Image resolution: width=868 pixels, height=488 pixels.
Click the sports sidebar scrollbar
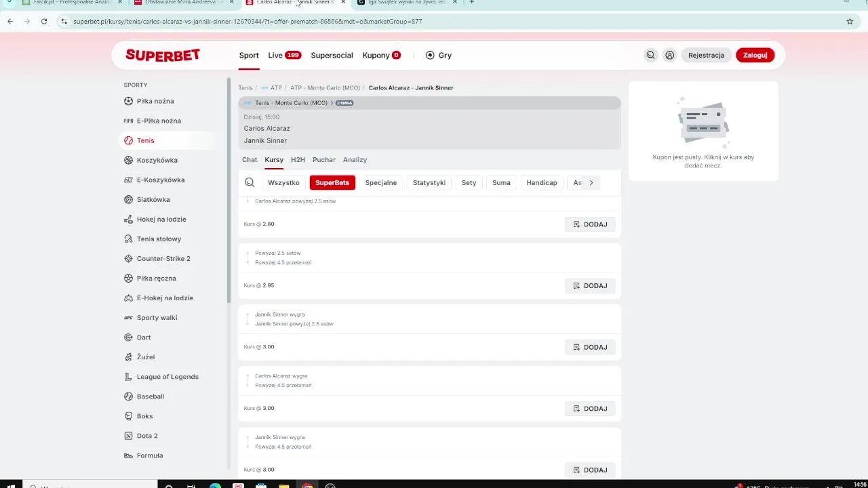(229, 190)
